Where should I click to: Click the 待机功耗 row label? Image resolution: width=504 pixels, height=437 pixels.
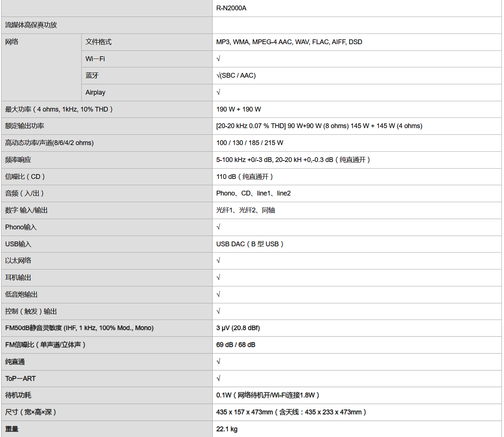click(18, 395)
